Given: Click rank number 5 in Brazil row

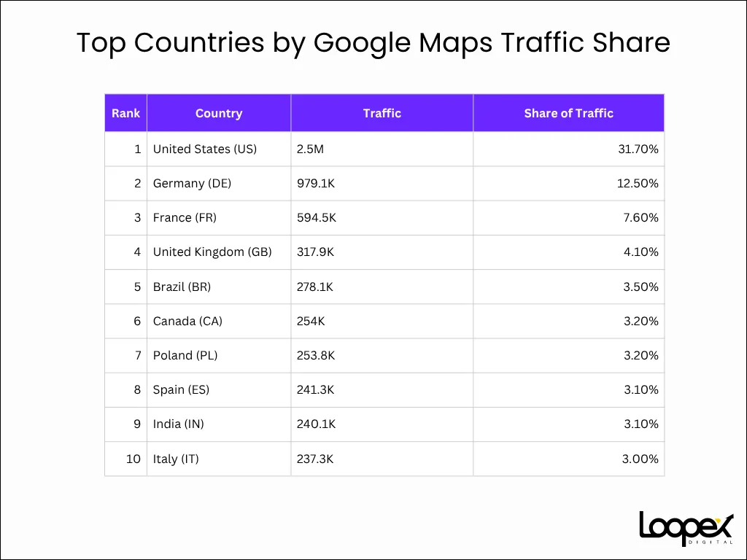Looking at the screenshot, I should tap(138, 287).
